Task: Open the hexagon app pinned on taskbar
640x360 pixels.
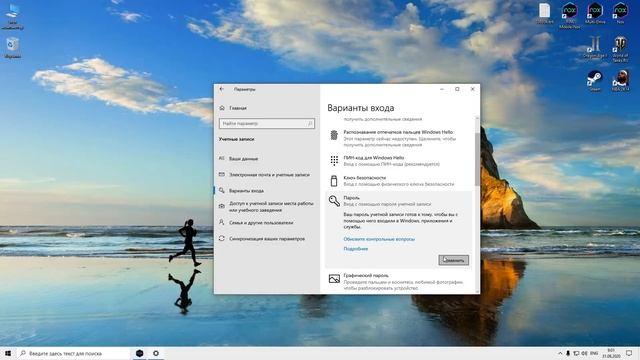Action: pos(139,353)
